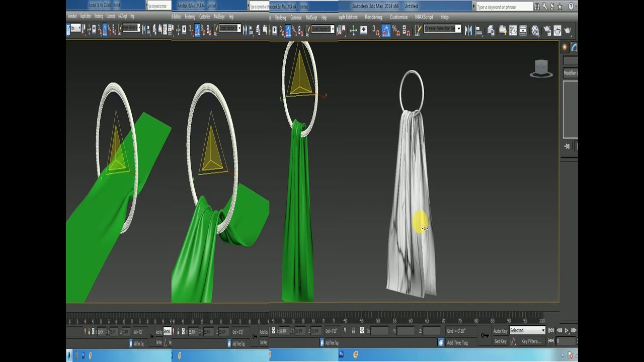Open MAXScript menu in rightmost window
This screenshot has width=644, height=362.
(424, 17)
